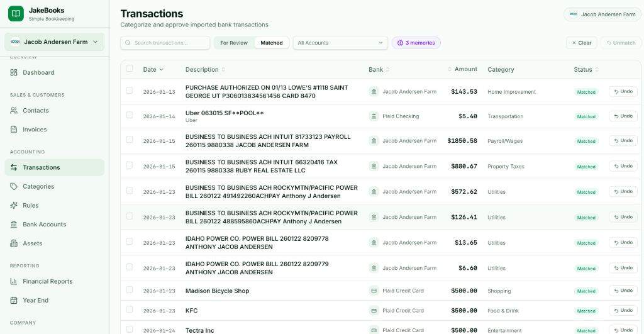This screenshot has height=334, width=644.
Task: Click the JakeBooks book logo icon
Action: click(16, 14)
